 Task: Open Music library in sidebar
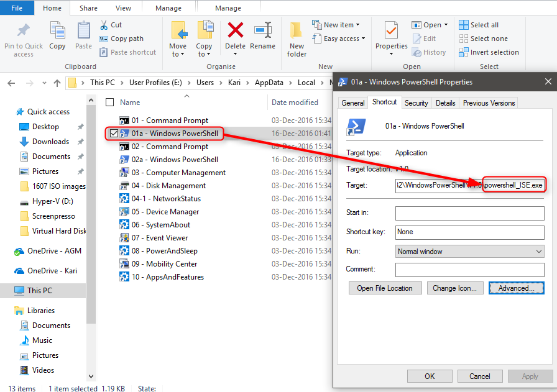click(x=42, y=340)
